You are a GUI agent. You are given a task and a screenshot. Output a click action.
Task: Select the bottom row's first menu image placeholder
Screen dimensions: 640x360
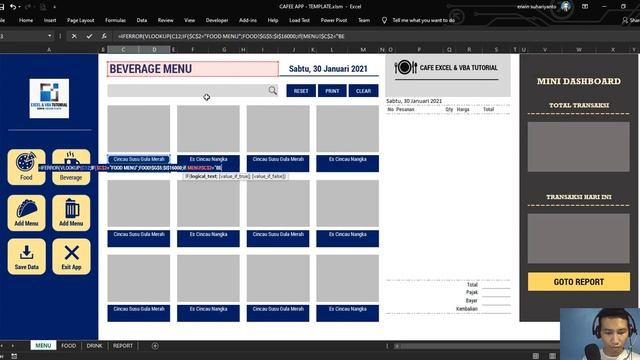tap(139, 278)
